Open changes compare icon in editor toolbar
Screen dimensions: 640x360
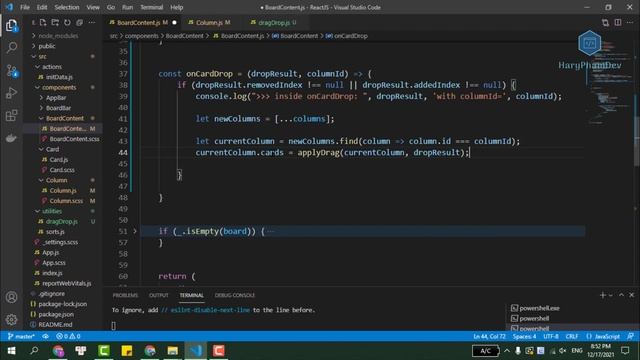[605, 22]
